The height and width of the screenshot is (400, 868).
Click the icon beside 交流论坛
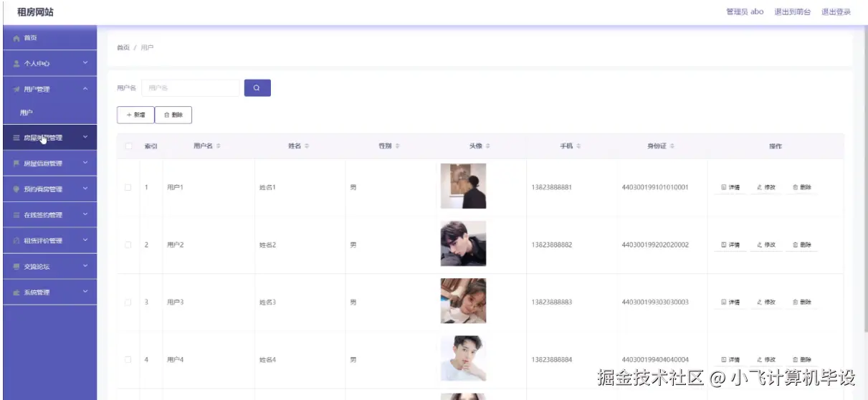pyautogui.click(x=16, y=267)
